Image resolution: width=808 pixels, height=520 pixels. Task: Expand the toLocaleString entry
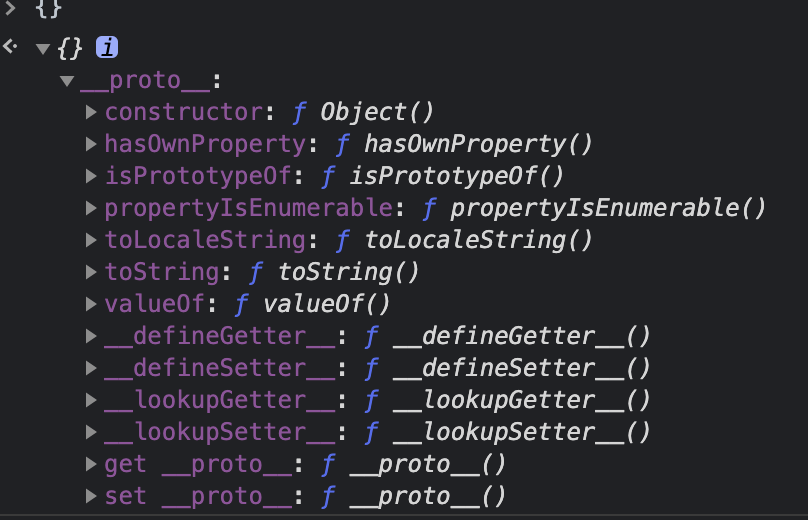coord(91,240)
